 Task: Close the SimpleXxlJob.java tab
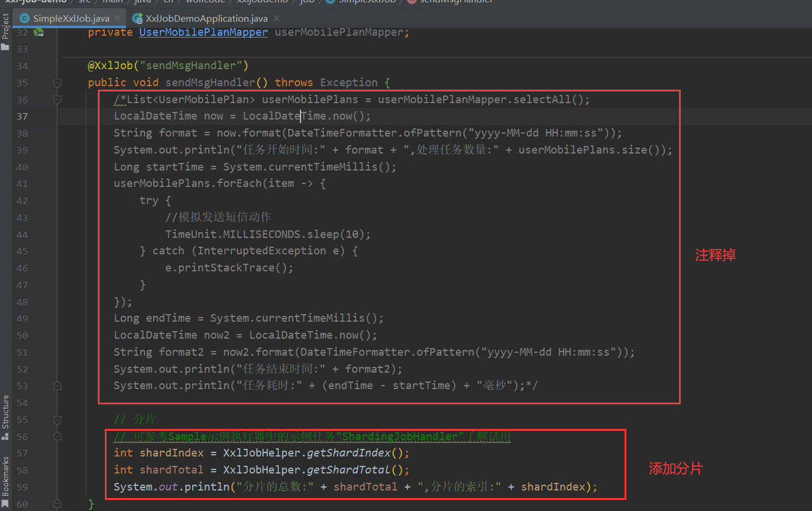[117, 18]
